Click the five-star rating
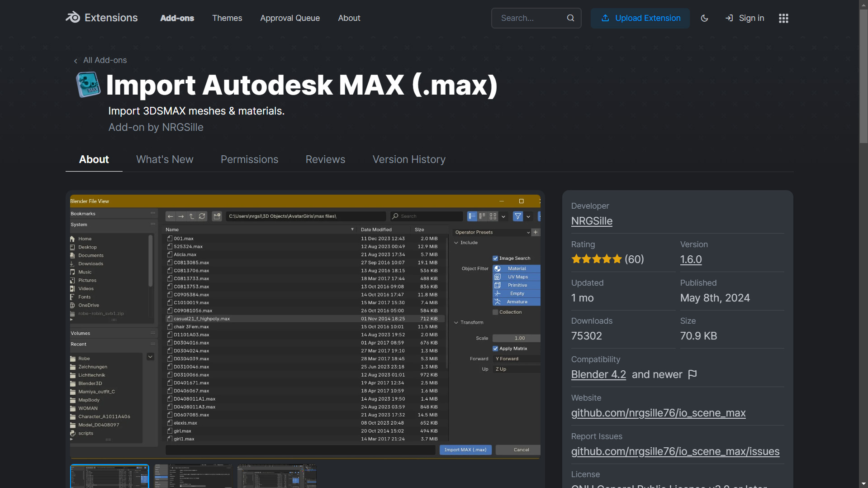 [x=597, y=259]
